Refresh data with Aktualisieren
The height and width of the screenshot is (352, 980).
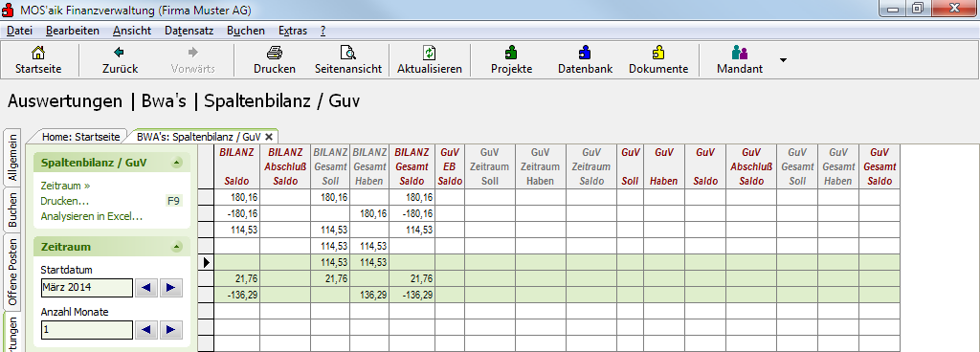(430, 60)
